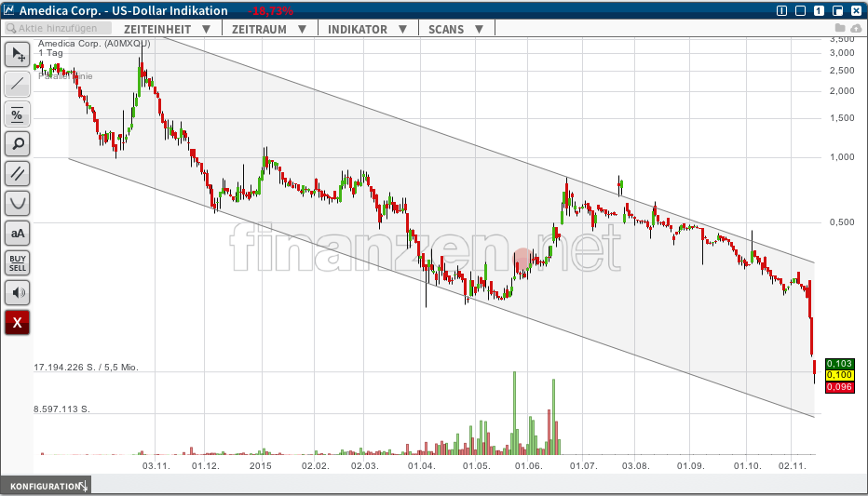Select the curve/arc drawing tool

17,204
